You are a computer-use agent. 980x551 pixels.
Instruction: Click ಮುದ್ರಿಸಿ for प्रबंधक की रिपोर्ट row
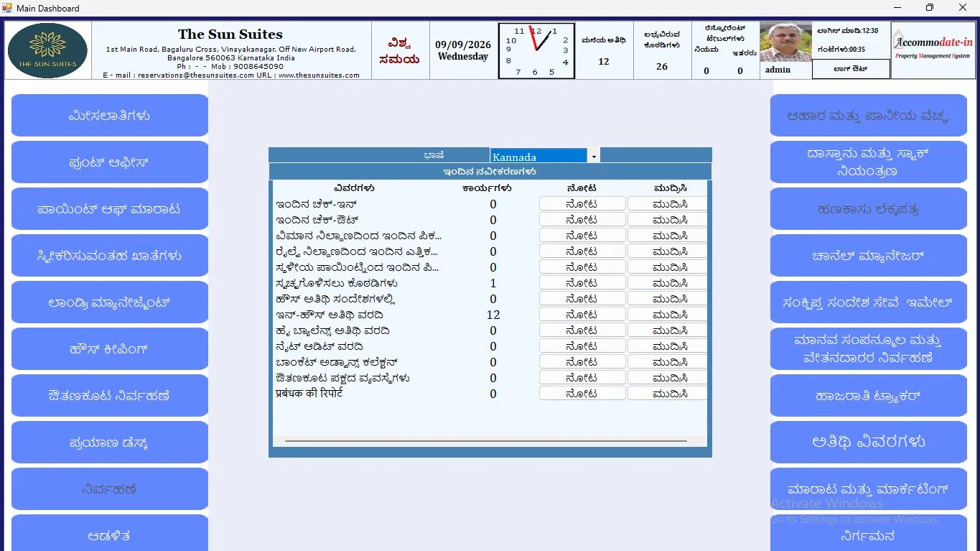coord(668,394)
